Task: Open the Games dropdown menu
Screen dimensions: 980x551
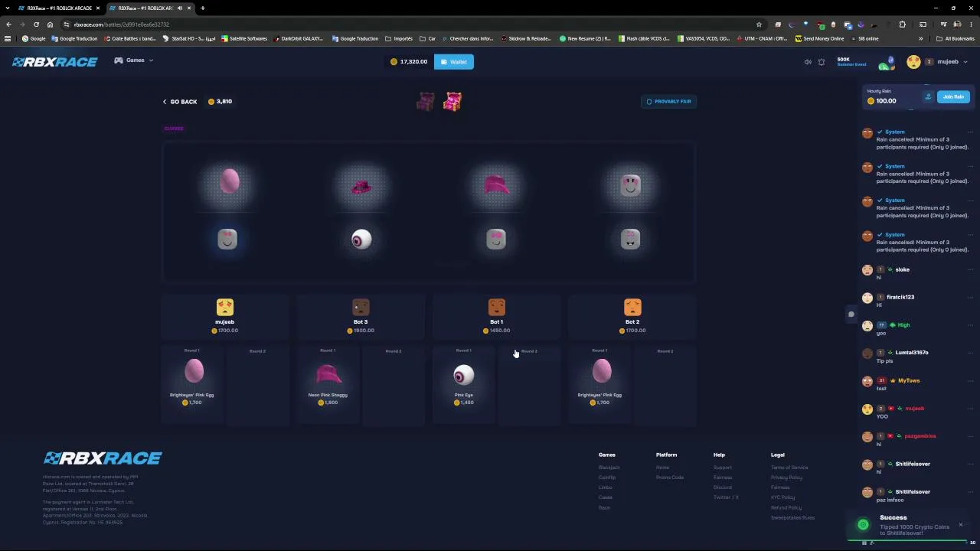Action: (x=134, y=60)
